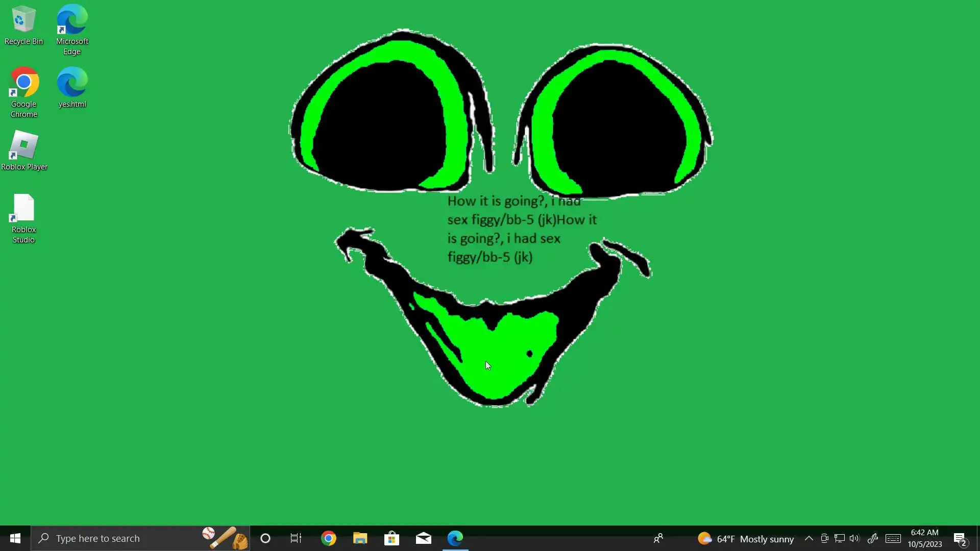The width and height of the screenshot is (980, 551).
Task: Launch Microsoft Store from the taskbar
Action: point(392,538)
